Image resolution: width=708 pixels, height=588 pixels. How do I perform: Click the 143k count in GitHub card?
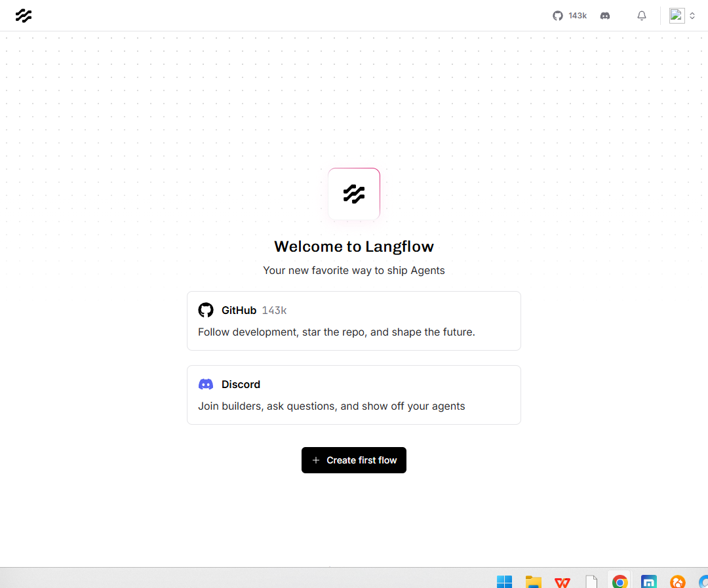click(x=274, y=310)
